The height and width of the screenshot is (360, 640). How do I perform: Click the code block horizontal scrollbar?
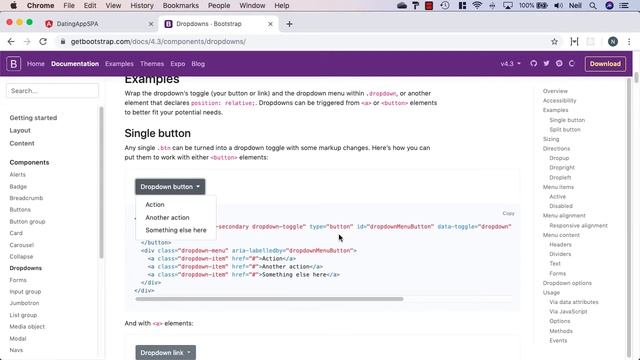[x=269, y=299]
